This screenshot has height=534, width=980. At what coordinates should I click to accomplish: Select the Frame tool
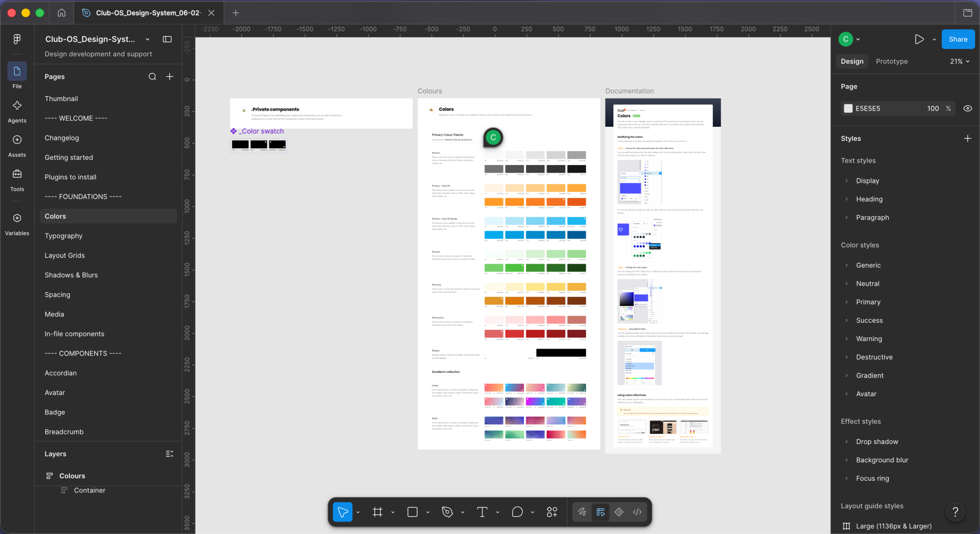click(378, 512)
